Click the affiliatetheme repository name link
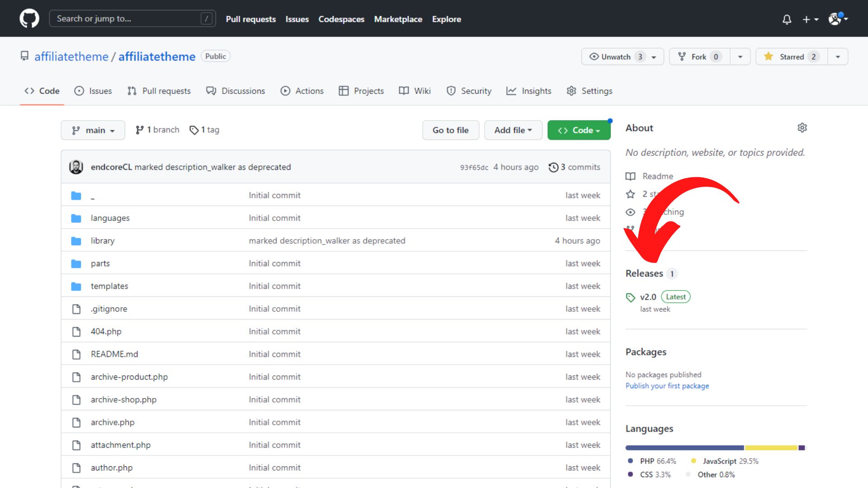The image size is (868, 488). (157, 56)
